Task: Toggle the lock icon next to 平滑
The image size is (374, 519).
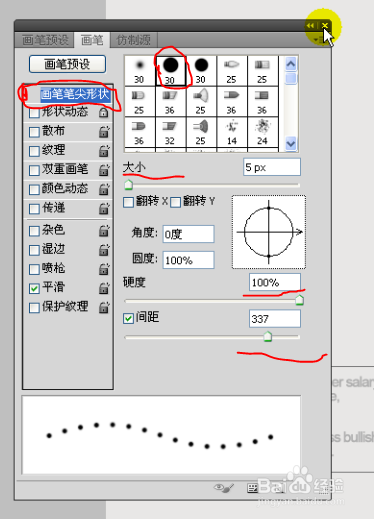Action: pyautogui.click(x=104, y=288)
